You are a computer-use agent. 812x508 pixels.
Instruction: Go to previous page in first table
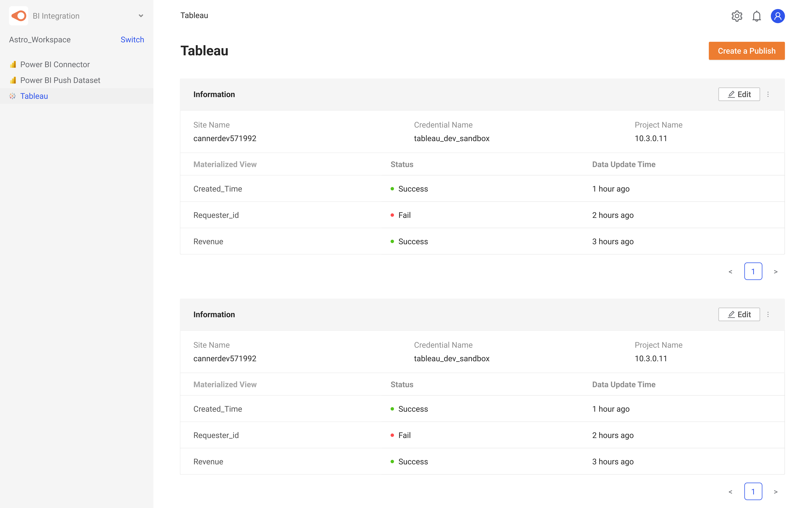click(x=731, y=271)
